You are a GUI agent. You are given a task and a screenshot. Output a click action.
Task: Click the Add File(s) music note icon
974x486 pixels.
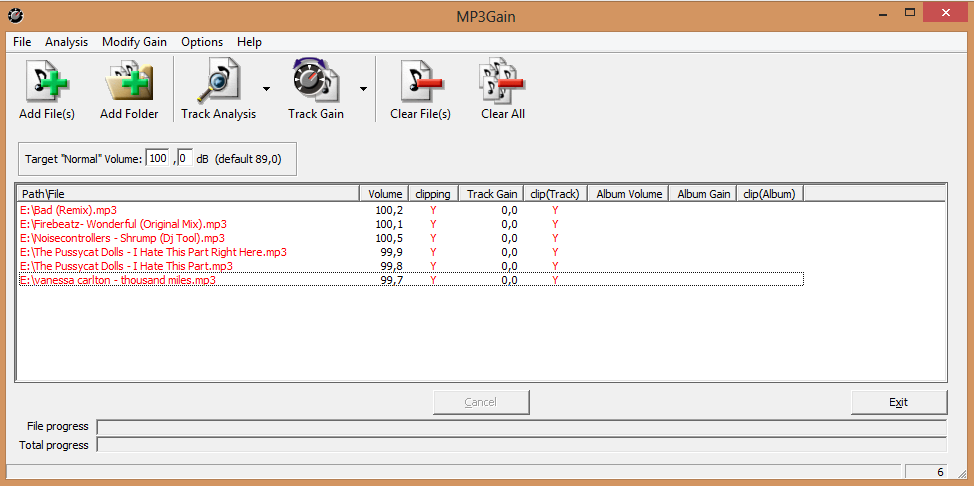[x=47, y=81]
